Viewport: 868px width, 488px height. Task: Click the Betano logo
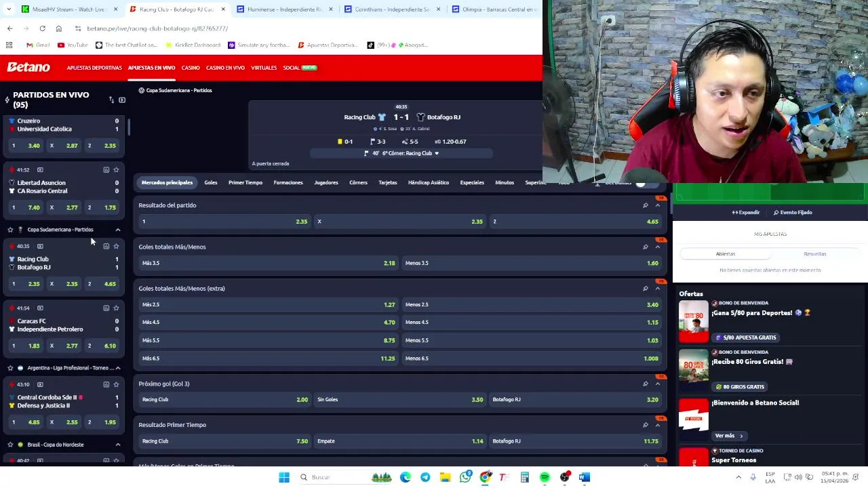[28, 67]
